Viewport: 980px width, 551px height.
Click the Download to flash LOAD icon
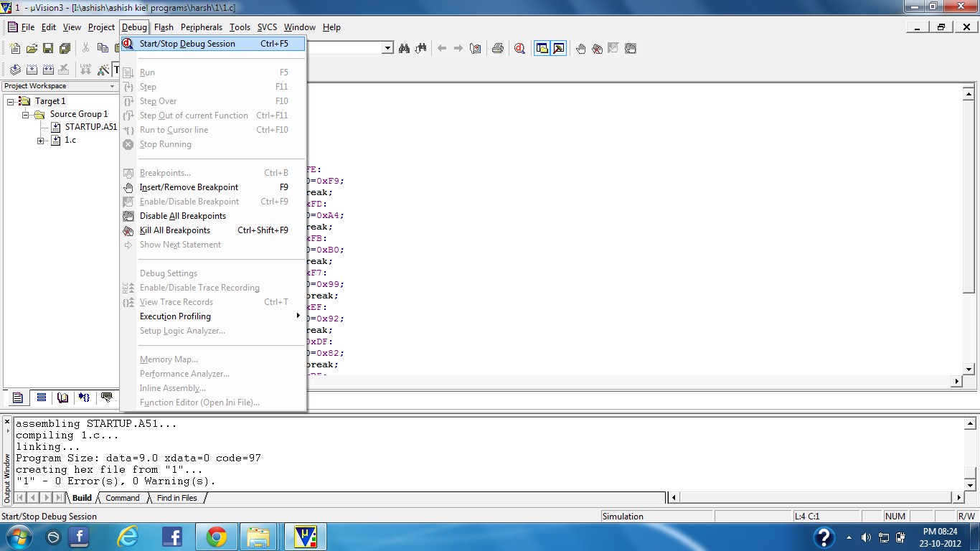[x=86, y=70]
